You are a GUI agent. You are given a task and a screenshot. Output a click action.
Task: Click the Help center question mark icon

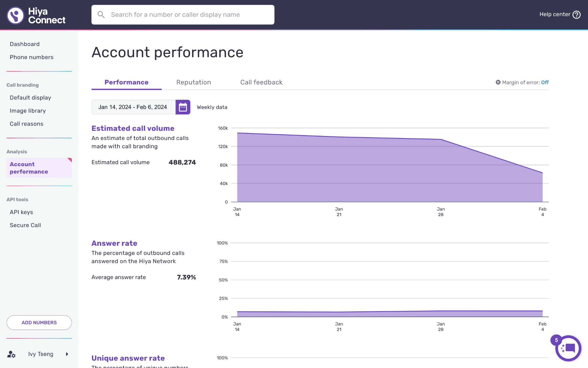[577, 15]
